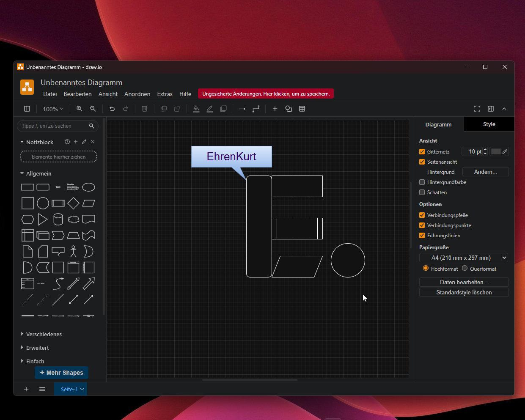This screenshot has height=420, width=525.
Task: Choose the actor stick figure shape
Action: coord(73,252)
